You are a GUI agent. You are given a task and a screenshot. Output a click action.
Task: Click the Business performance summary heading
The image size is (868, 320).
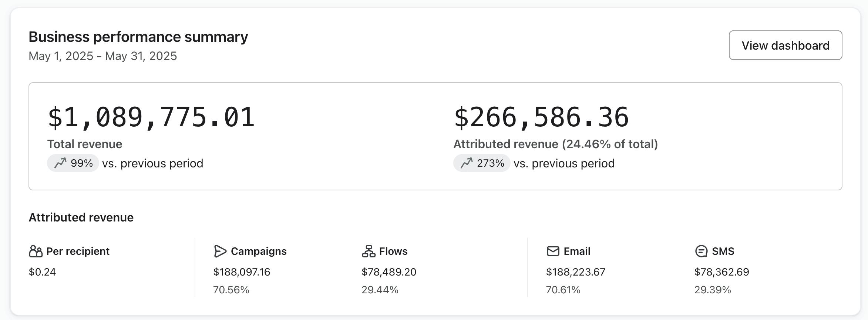(138, 37)
